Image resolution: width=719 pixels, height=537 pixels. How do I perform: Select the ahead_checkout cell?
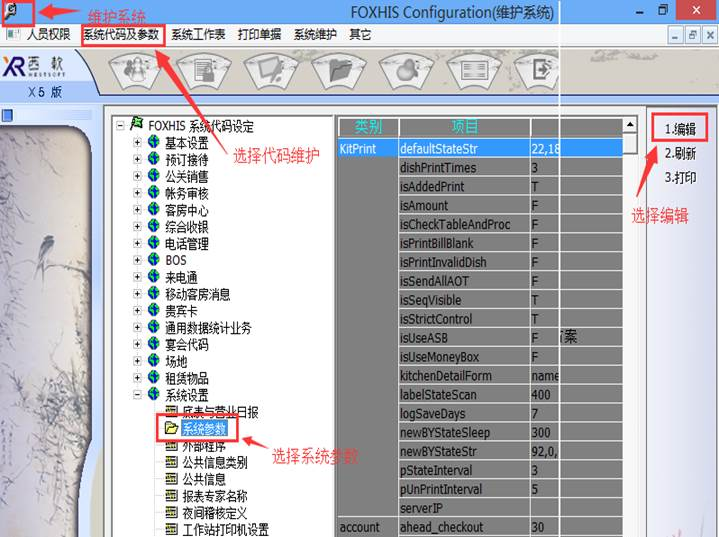(465, 527)
